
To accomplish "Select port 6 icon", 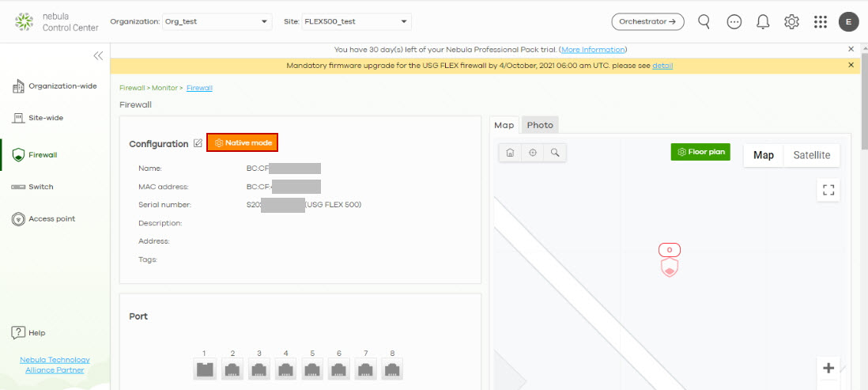I will point(339,369).
